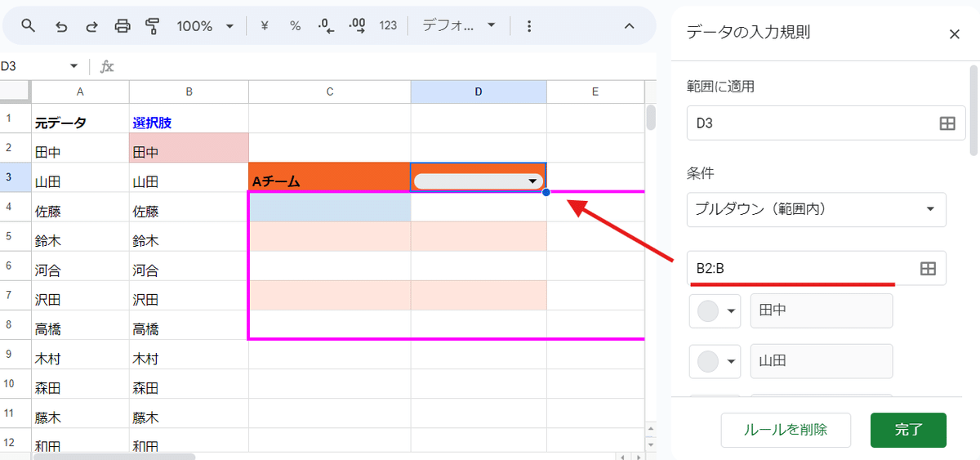
Task: Click the scroll-left arrow at the bottom
Action: pyautogui.click(x=621, y=456)
